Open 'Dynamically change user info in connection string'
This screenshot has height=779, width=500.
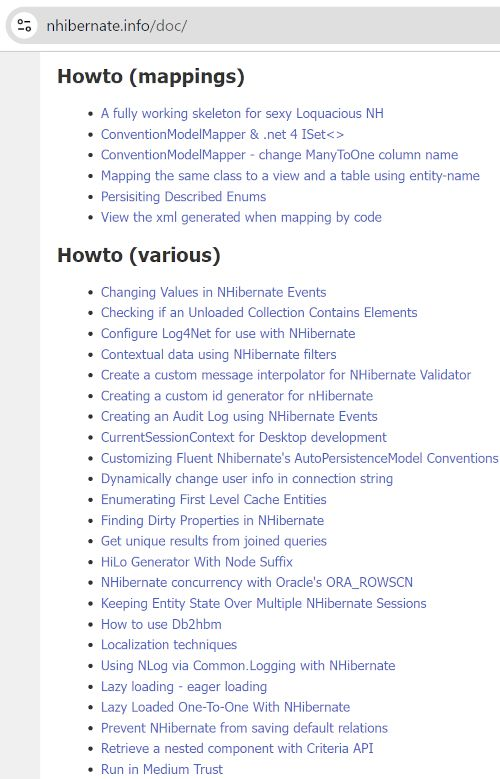(247, 478)
